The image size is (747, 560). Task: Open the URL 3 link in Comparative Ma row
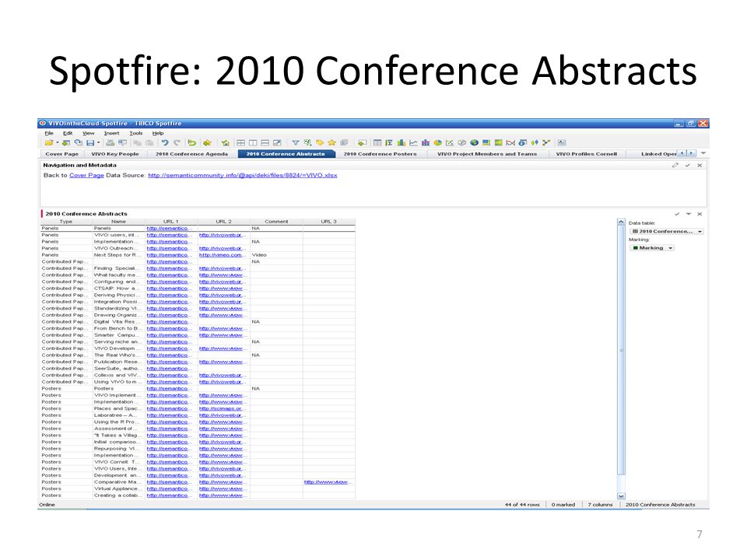[328, 482]
